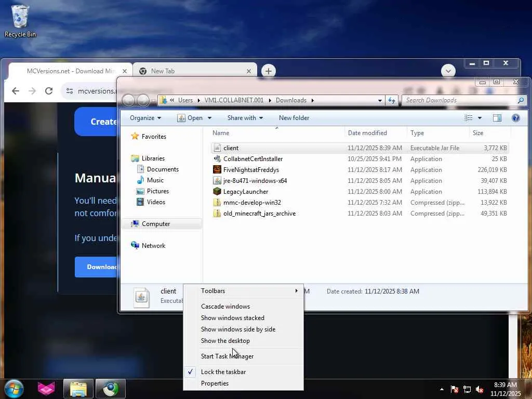Open the Share with dropdown

click(245, 118)
